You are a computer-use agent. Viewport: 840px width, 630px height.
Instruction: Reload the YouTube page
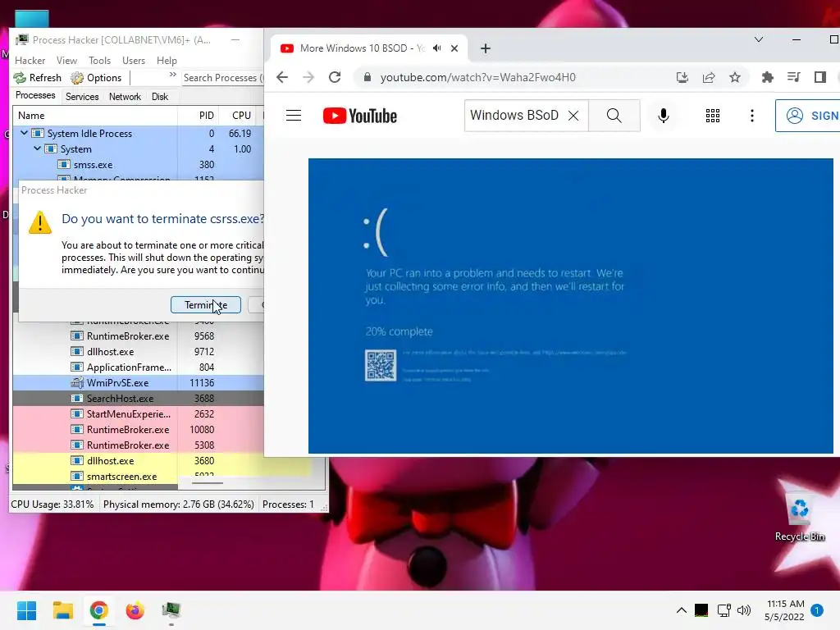(x=335, y=77)
